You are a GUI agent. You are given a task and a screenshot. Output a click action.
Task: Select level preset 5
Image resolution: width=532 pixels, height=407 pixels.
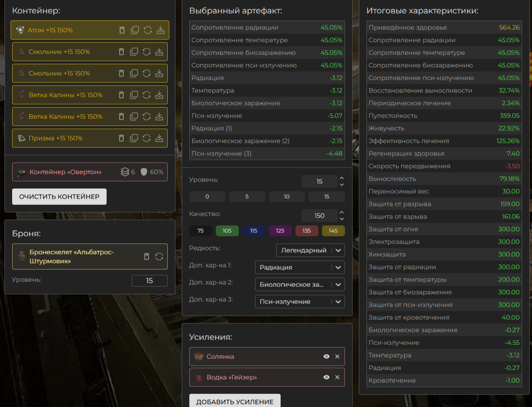click(x=247, y=196)
